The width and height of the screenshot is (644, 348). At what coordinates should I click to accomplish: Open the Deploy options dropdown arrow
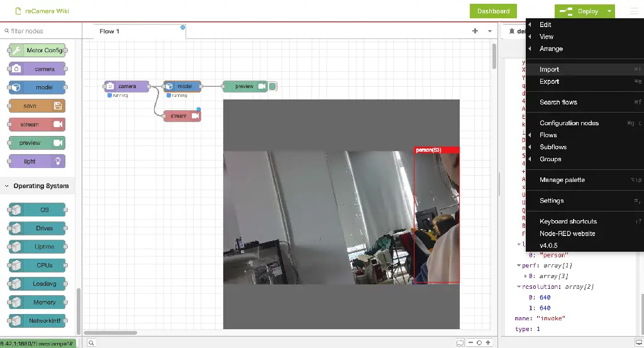pyautogui.click(x=609, y=11)
